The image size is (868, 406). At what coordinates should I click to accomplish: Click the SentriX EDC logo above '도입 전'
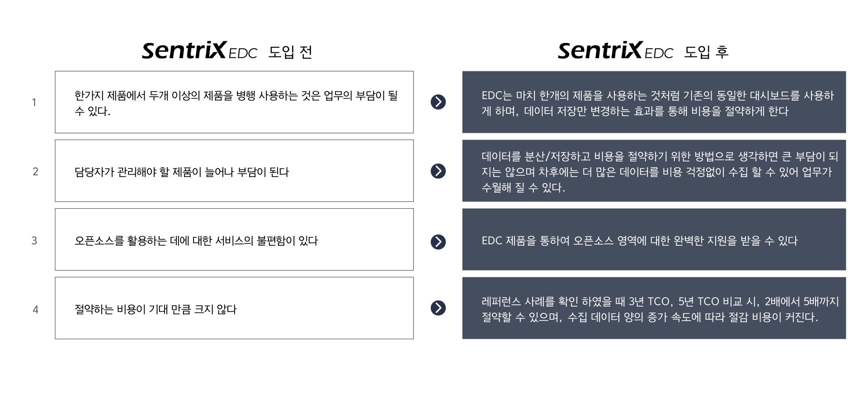(x=199, y=51)
